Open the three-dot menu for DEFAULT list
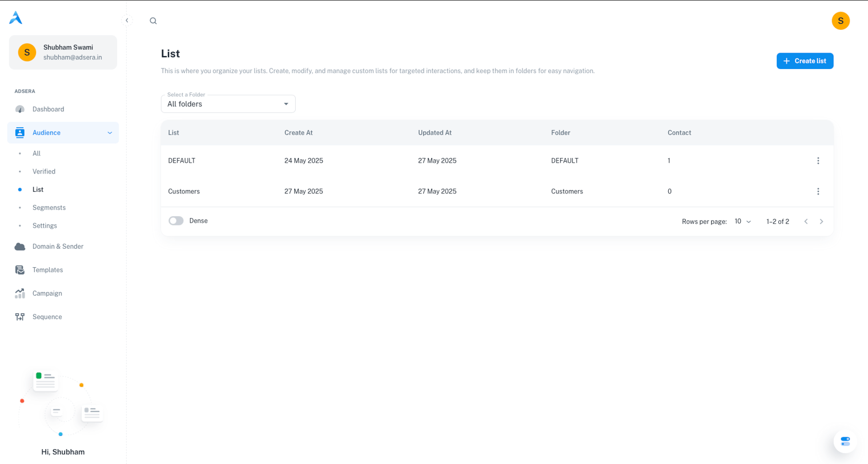Image resolution: width=868 pixels, height=464 pixels. [818, 161]
